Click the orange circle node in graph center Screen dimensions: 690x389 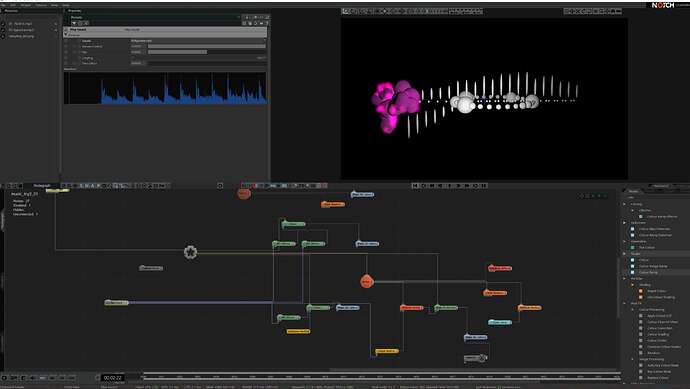pyautogui.click(x=367, y=281)
